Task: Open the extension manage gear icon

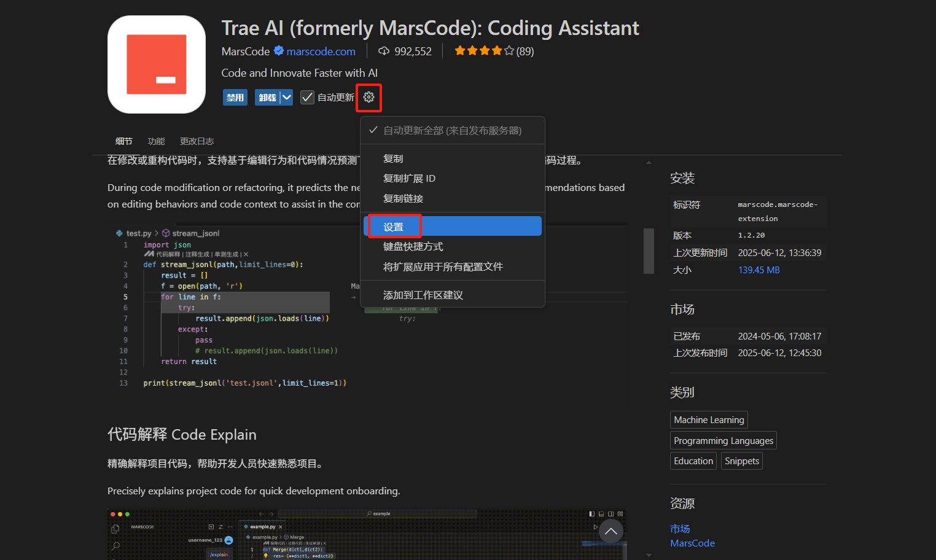Action: (369, 97)
